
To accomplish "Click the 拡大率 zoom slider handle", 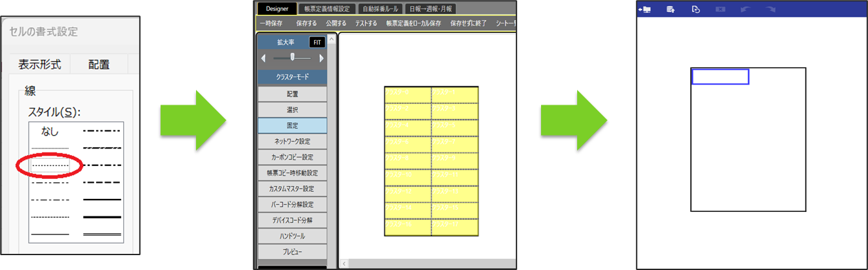I will point(292,57).
